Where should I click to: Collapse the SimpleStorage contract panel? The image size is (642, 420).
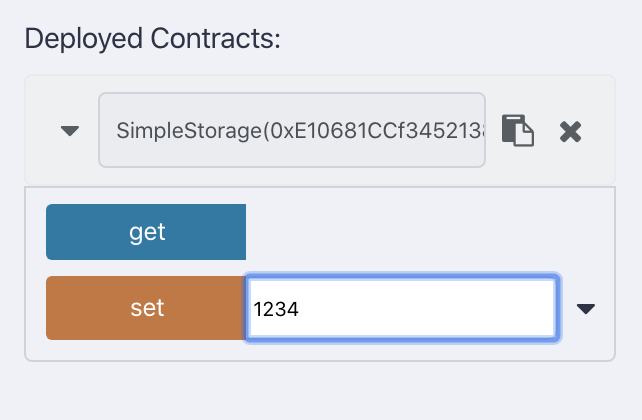70,131
